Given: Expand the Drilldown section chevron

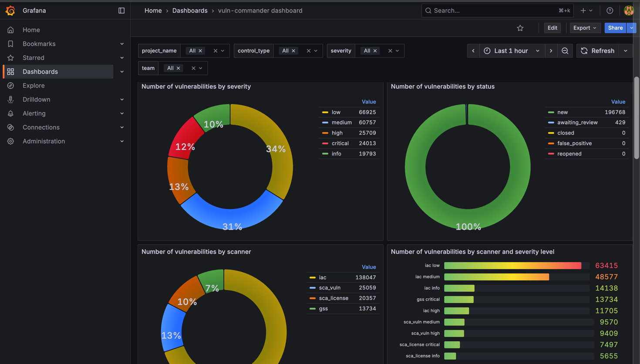Looking at the screenshot, I should click(122, 100).
